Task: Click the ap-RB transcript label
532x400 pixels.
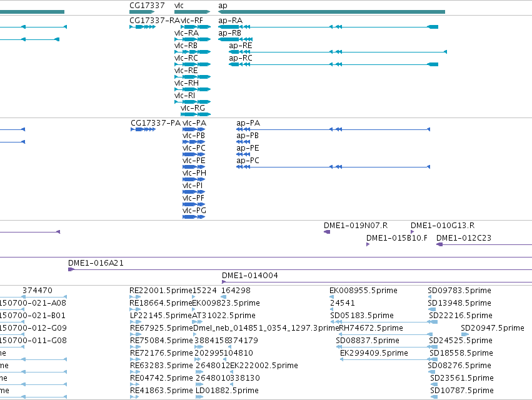Action: coord(229,33)
